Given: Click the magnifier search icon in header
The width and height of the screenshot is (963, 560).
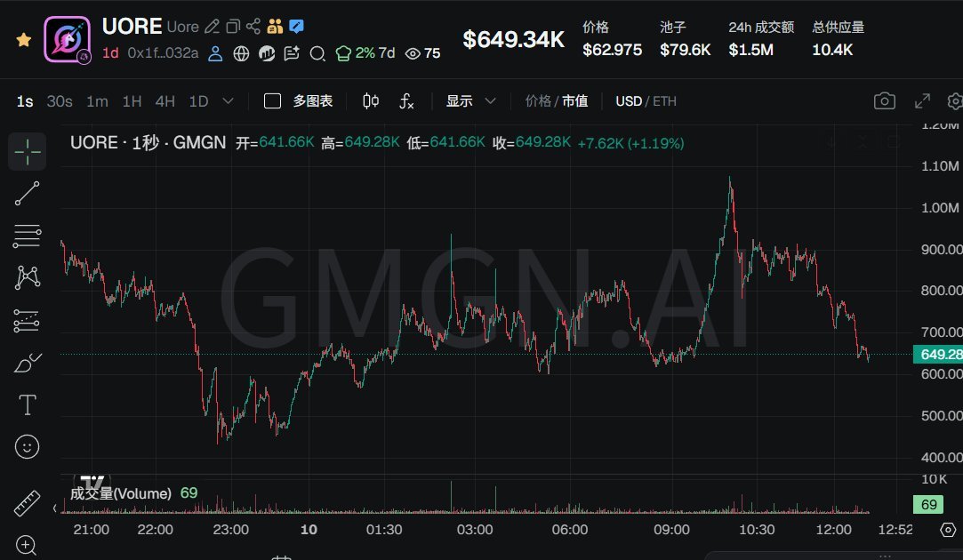Looking at the screenshot, I should click(x=317, y=54).
